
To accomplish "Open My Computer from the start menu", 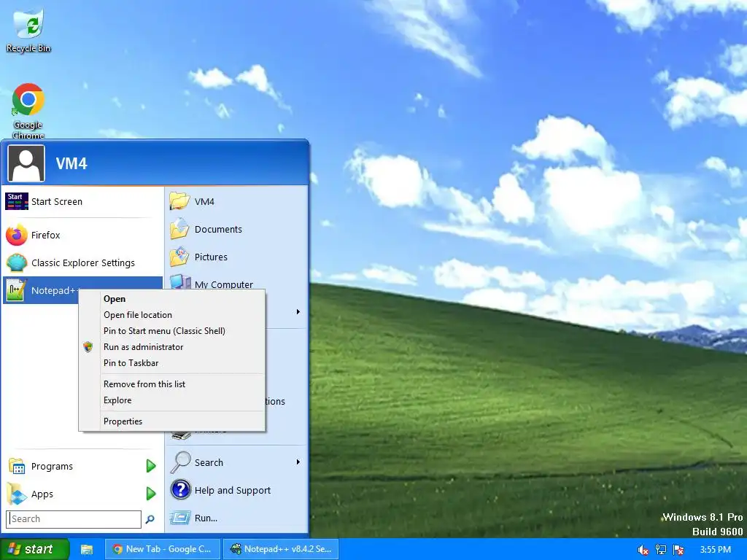I will (236, 283).
